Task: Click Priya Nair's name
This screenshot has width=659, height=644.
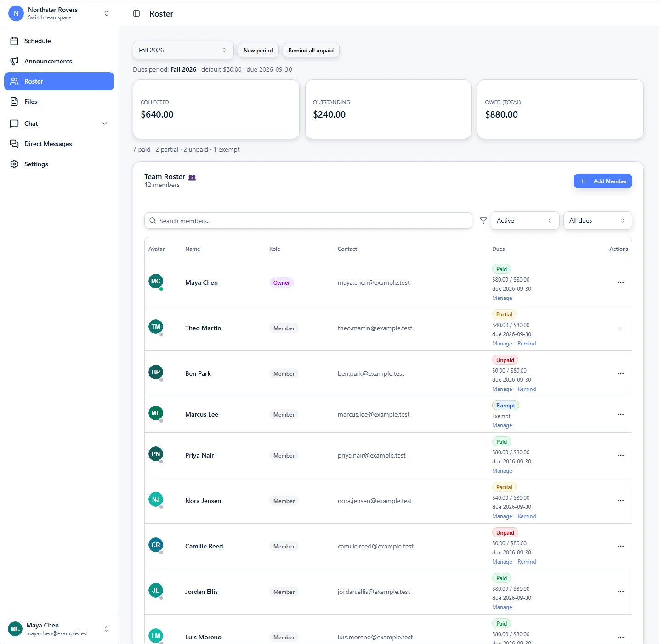Action: pos(199,455)
